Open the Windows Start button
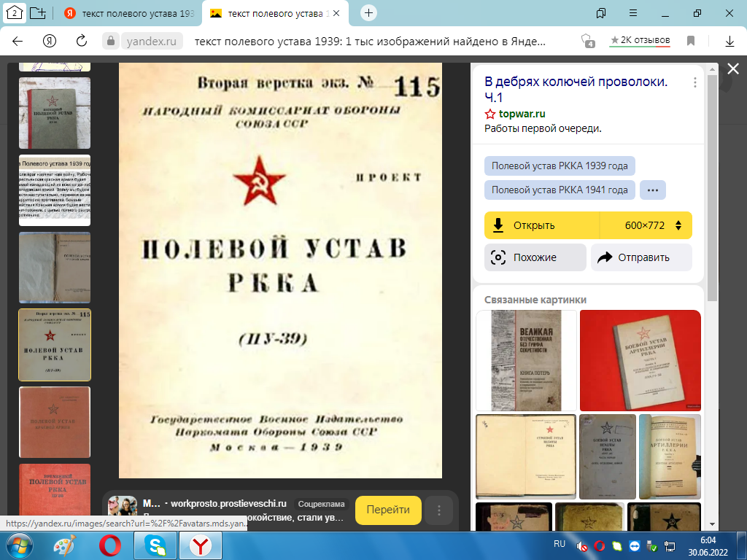This screenshot has width=747, height=560. coord(19,545)
